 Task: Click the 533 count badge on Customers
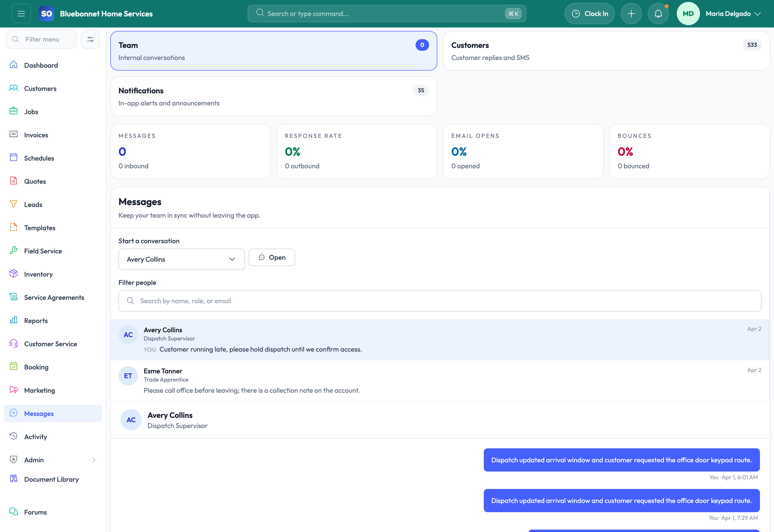click(x=752, y=45)
